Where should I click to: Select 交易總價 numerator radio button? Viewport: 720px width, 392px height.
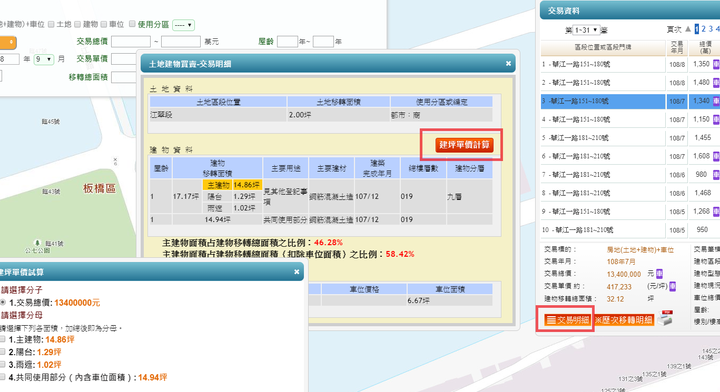pyautogui.click(x=3, y=302)
